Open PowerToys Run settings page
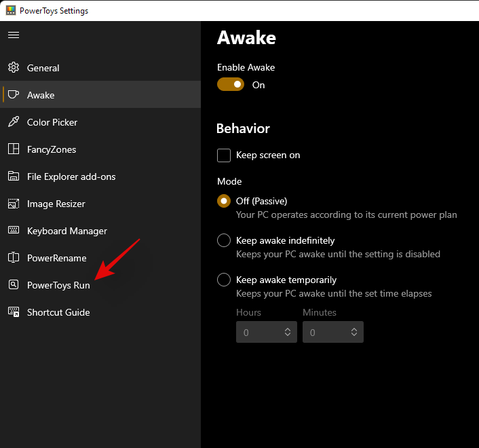The image size is (479, 448). [58, 285]
